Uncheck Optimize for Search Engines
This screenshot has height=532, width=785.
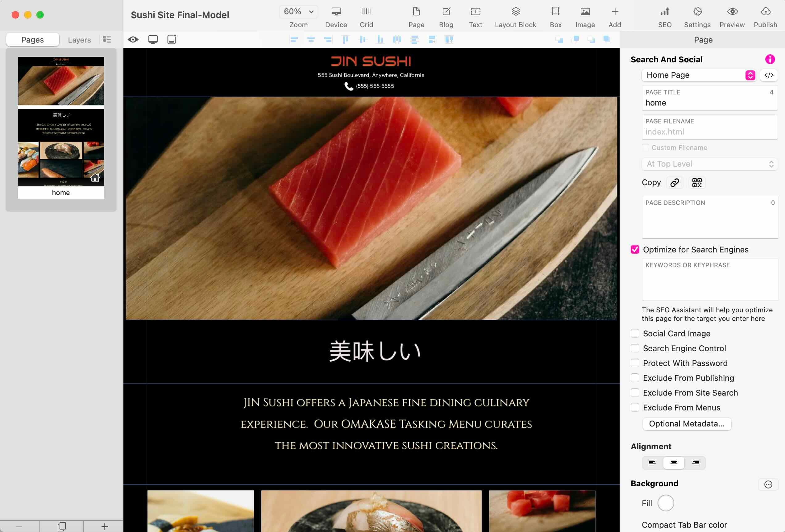pyautogui.click(x=635, y=250)
